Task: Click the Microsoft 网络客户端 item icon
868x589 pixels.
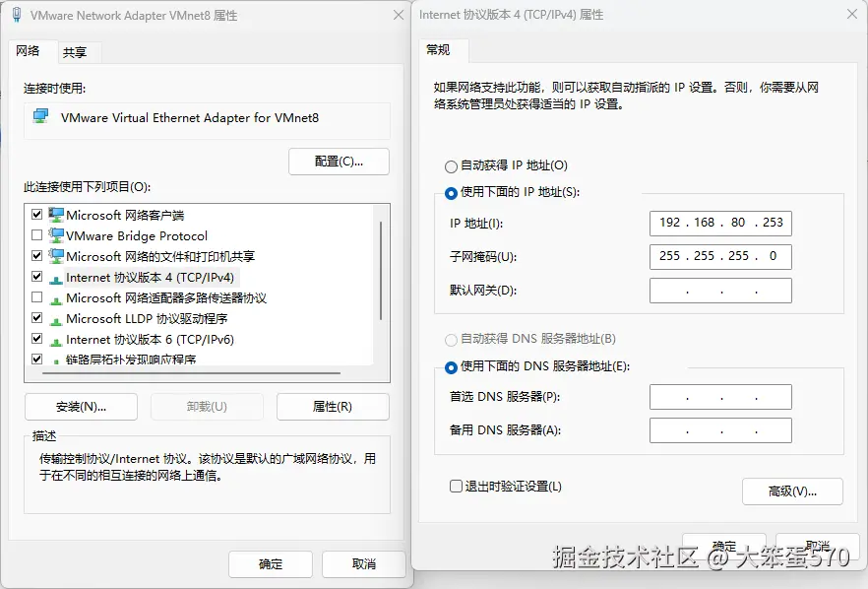Action: 56,215
